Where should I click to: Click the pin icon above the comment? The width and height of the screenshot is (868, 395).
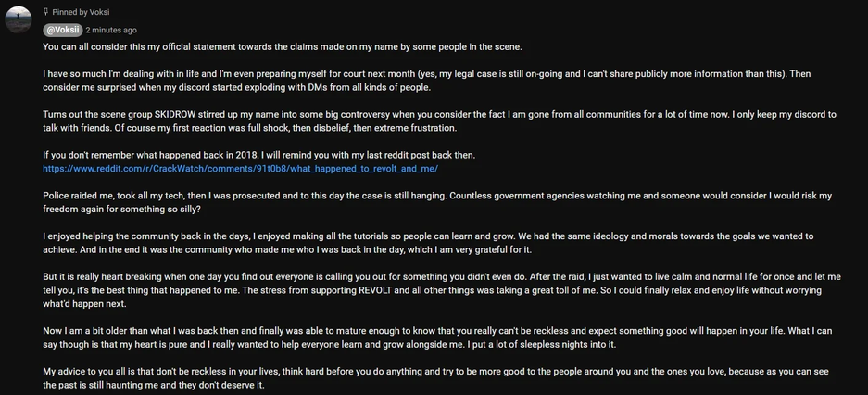pos(45,12)
